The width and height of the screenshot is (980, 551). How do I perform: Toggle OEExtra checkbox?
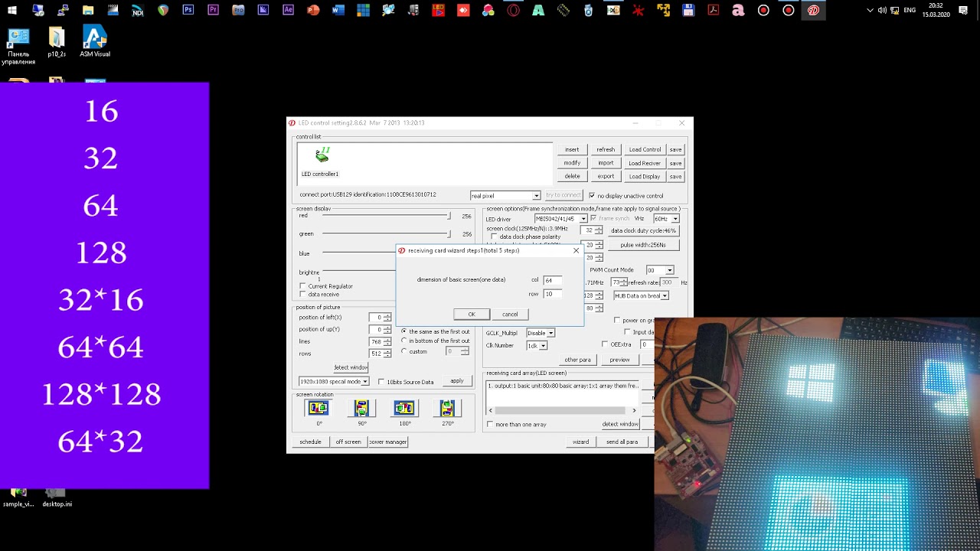click(x=605, y=344)
